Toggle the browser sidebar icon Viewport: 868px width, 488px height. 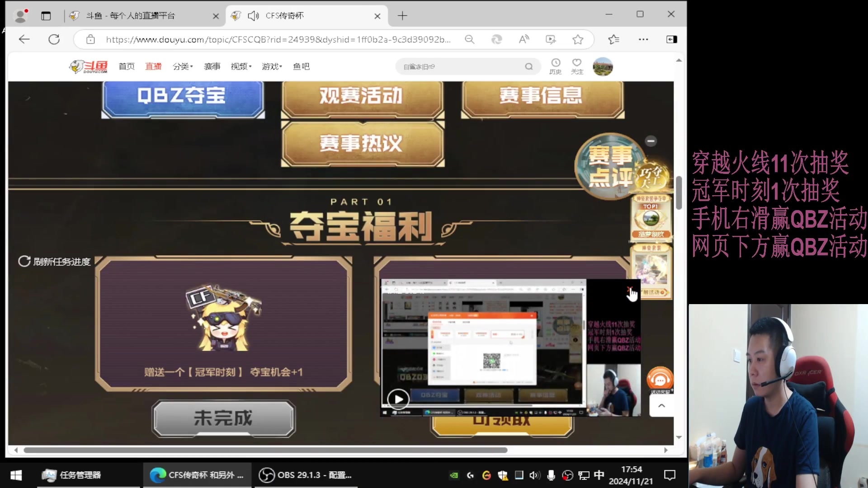672,39
